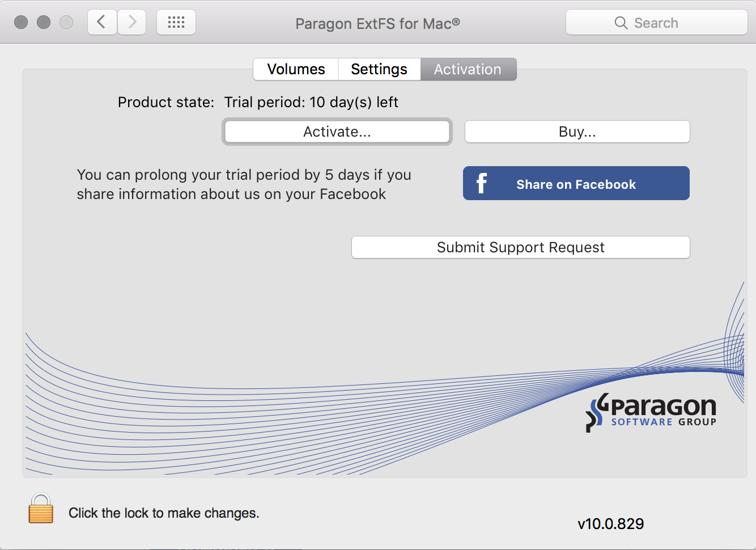Select the Activation tab
Image resolution: width=756 pixels, height=550 pixels.
click(468, 69)
